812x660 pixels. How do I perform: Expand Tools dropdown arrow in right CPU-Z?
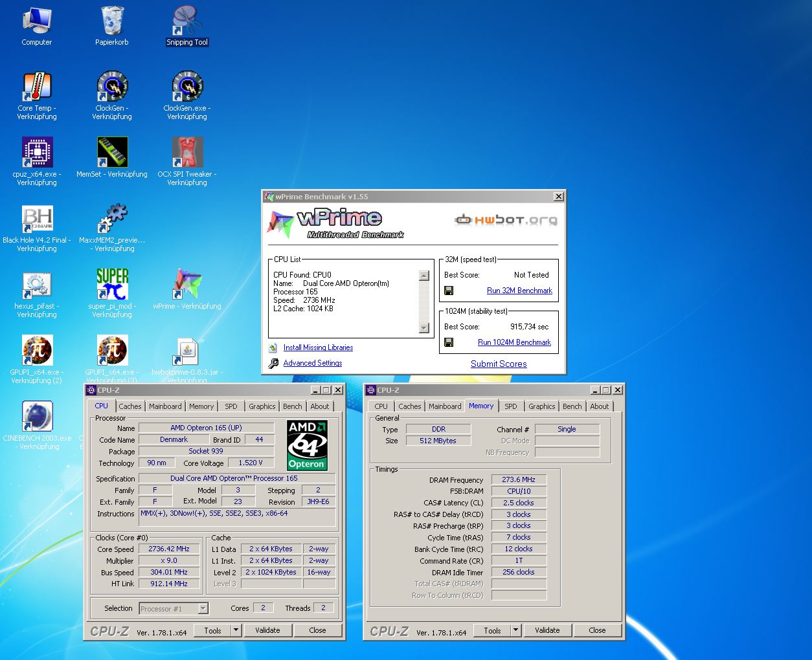pyautogui.click(x=515, y=630)
